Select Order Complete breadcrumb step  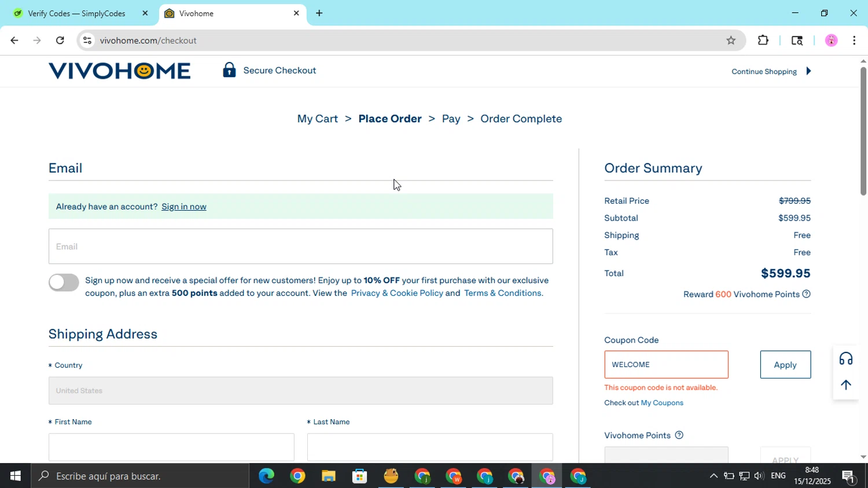pyautogui.click(x=521, y=119)
